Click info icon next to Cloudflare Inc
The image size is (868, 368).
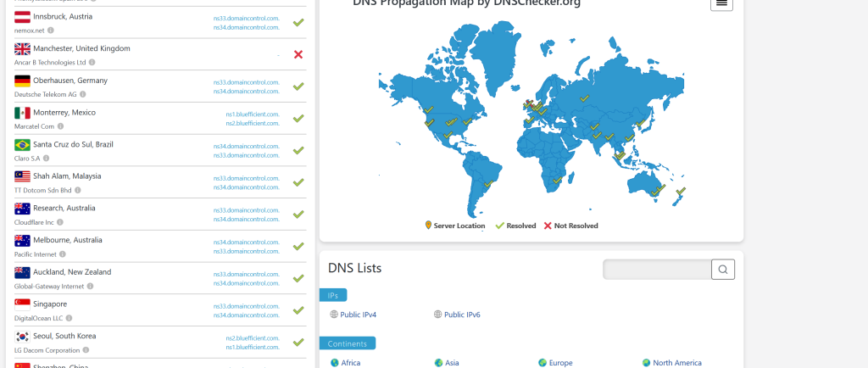point(60,222)
